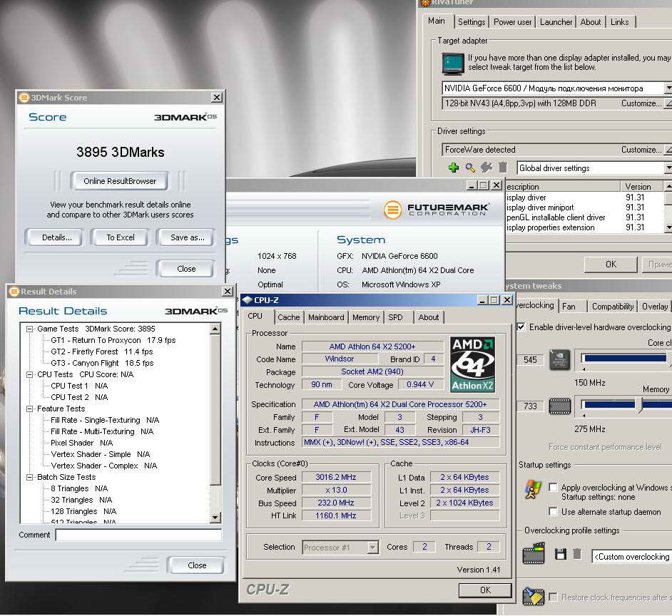Click the core clock value field 545

pos(531,360)
